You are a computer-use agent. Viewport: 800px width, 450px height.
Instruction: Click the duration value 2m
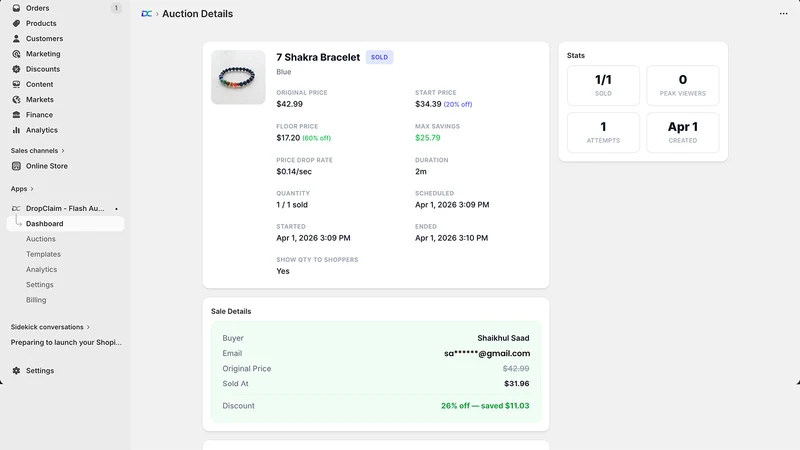[421, 171]
